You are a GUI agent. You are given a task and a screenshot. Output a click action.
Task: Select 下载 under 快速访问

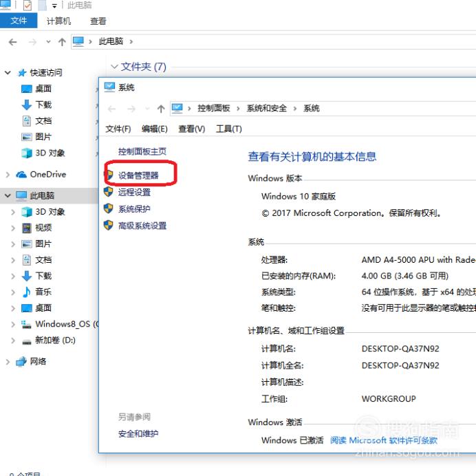tap(43, 105)
